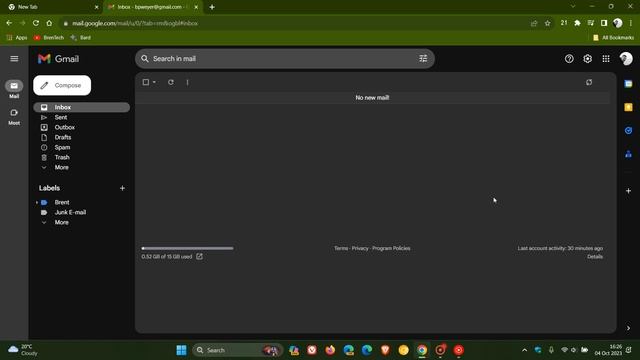Go back in browser history
This screenshot has height=360, width=640.
[9, 23]
